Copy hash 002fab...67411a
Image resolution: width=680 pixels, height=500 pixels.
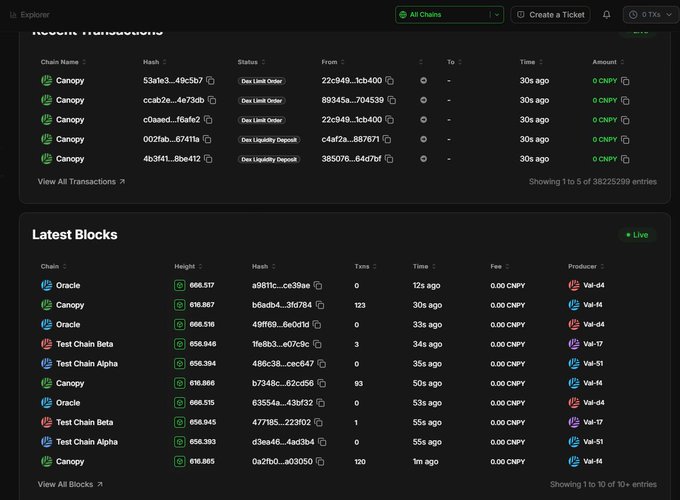(x=207, y=139)
